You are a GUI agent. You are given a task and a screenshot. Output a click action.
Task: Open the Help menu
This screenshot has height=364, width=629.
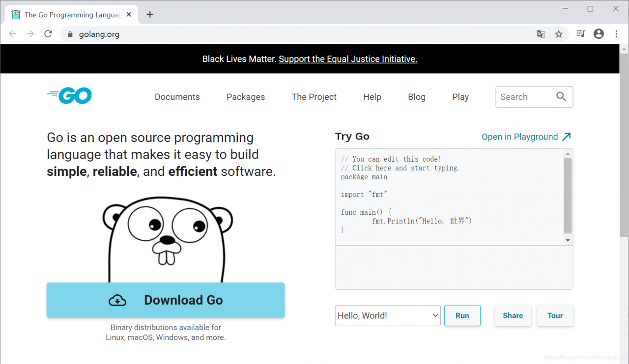[372, 97]
